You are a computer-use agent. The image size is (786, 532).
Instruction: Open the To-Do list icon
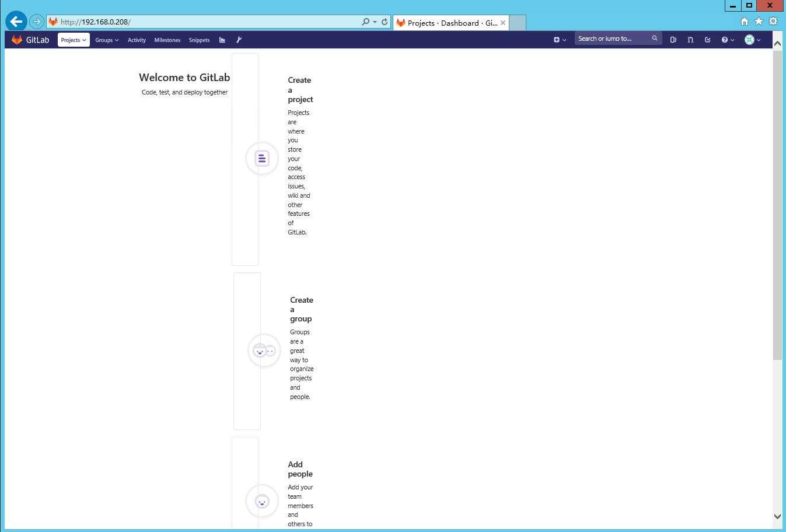coord(707,40)
